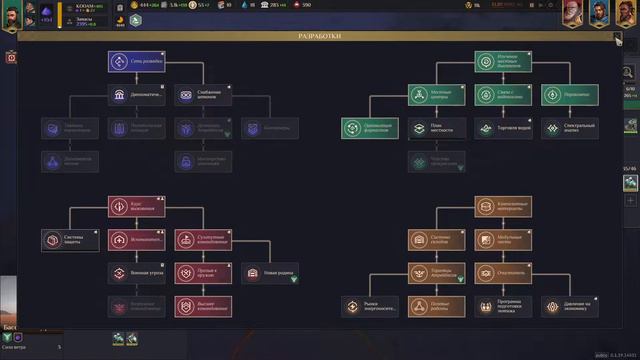Viewport: 640px width, 360px height.
Task: Click the teal hexagon icon in top bar
Action: point(136,20)
